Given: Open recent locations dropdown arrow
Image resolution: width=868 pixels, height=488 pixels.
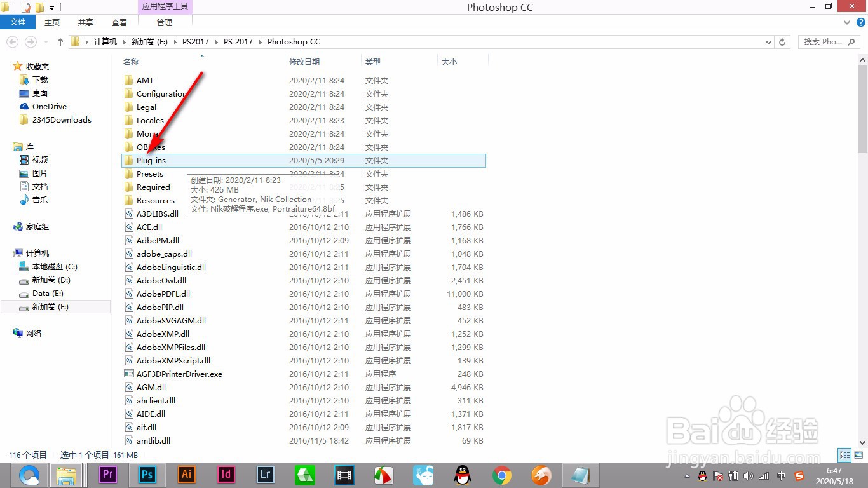Looking at the screenshot, I should [x=46, y=42].
